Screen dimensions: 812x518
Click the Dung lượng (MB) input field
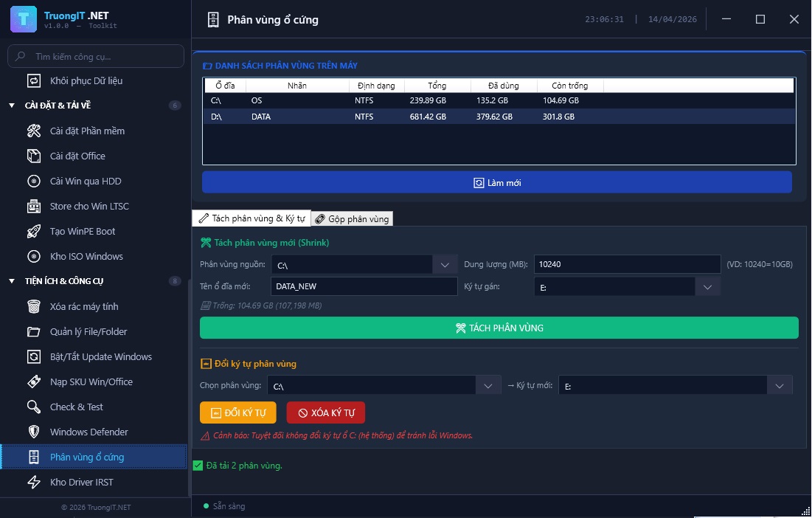coord(627,264)
